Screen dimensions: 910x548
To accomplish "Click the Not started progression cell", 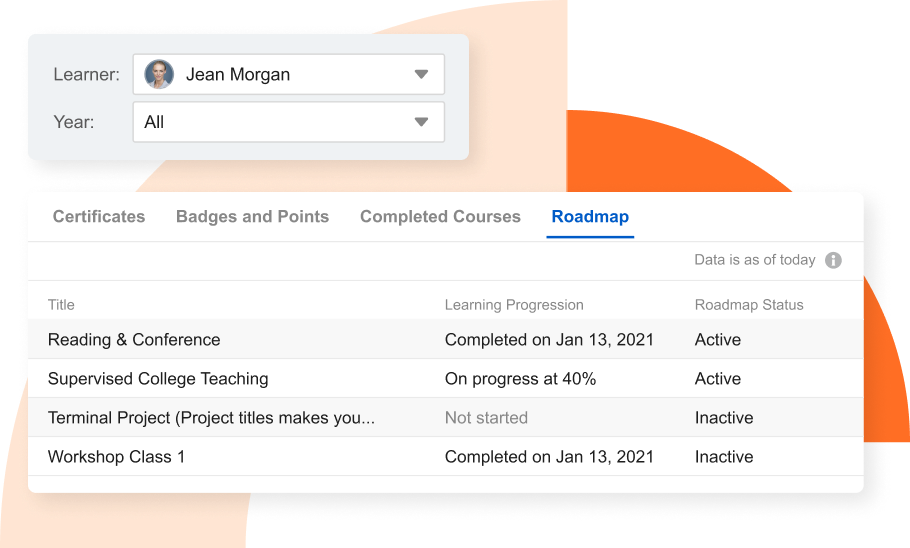I will (486, 417).
